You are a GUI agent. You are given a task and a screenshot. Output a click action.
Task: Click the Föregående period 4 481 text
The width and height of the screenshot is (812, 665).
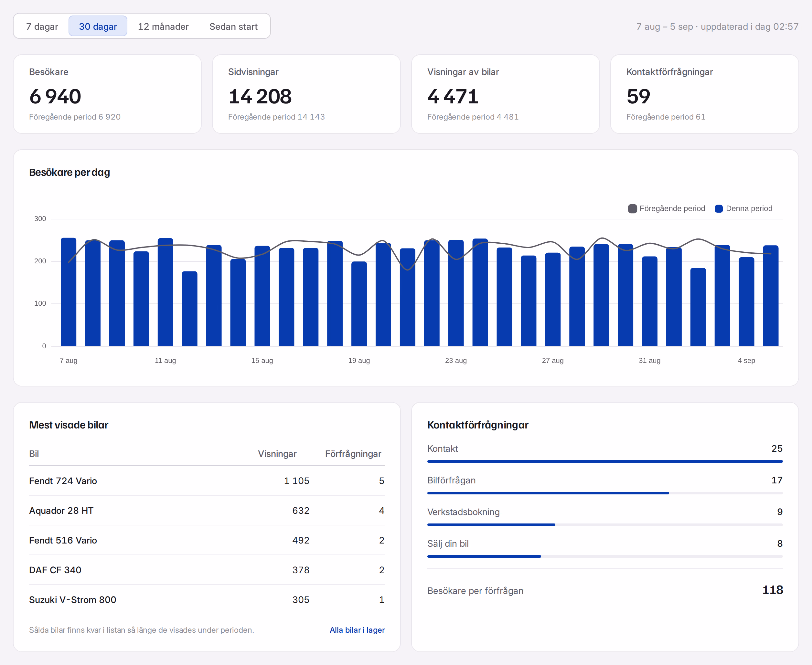[x=473, y=117]
